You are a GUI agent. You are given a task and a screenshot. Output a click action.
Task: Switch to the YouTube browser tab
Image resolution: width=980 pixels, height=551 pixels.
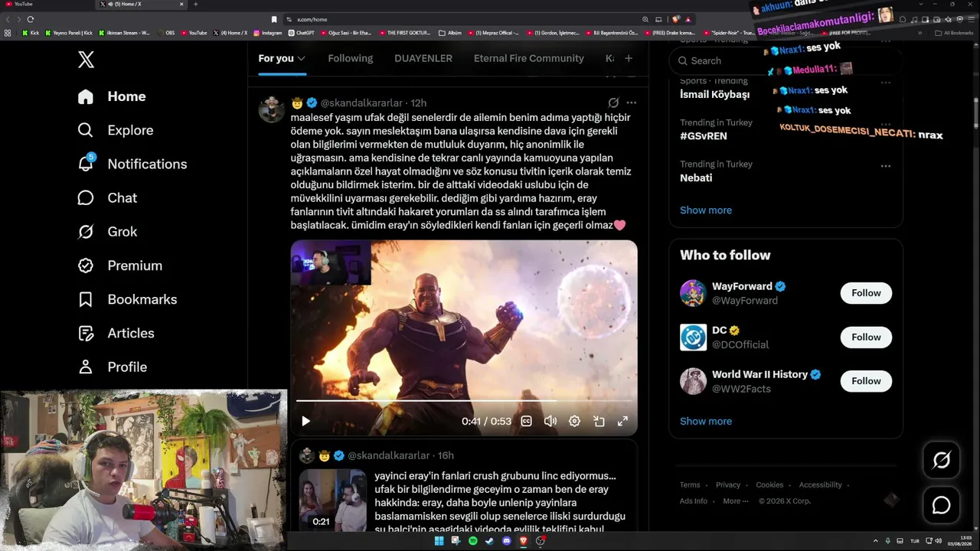pos(46,5)
